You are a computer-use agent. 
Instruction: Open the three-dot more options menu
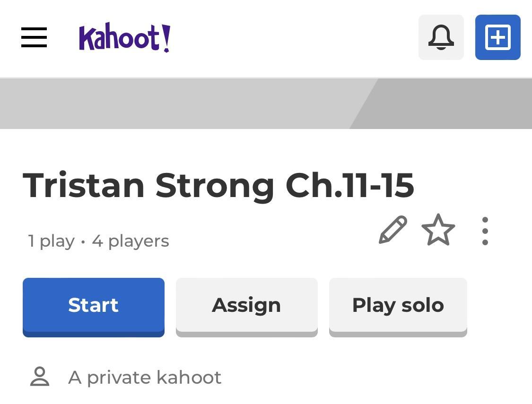point(485,231)
